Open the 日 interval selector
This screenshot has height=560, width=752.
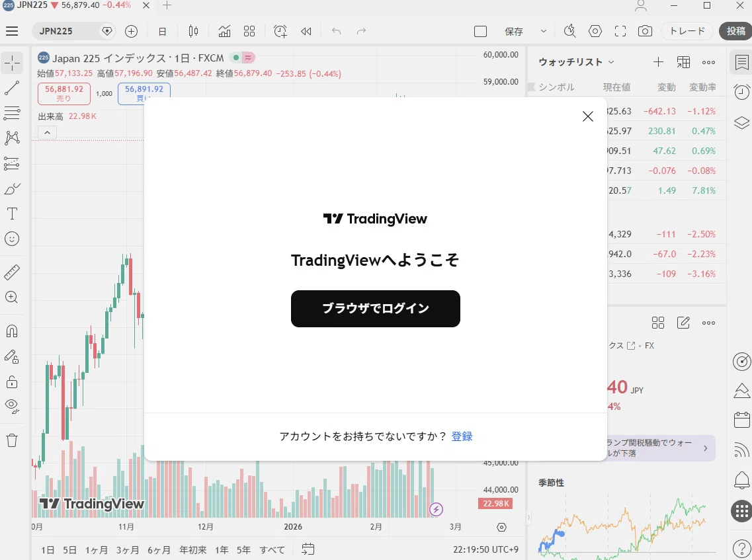click(162, 31)
